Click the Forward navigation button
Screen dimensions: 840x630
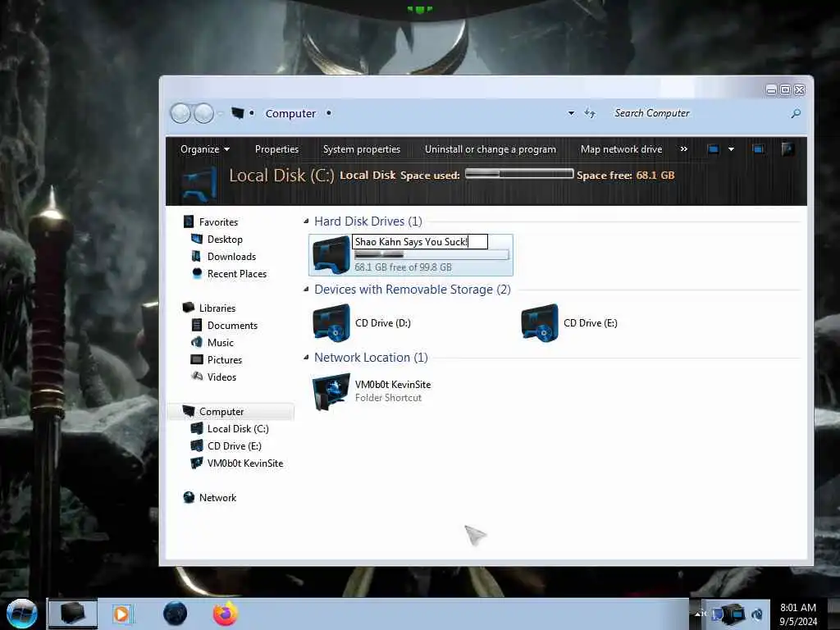point(203,113)
